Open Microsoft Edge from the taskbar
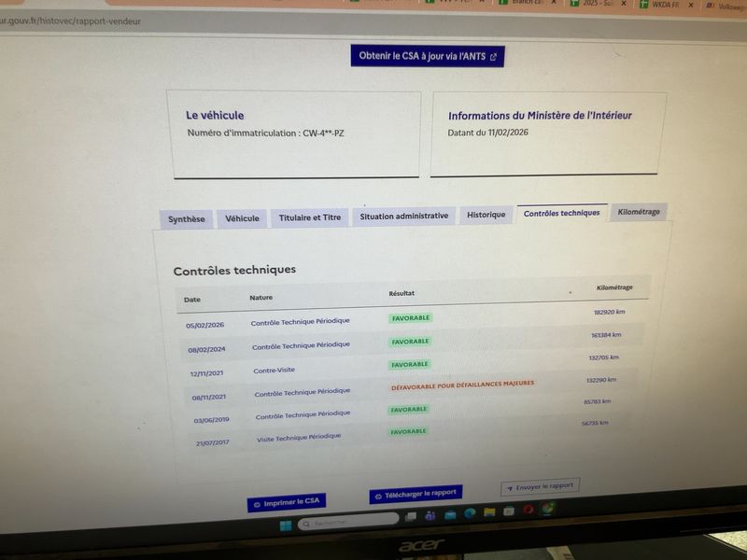The image size is (747, 560). point(470,513)
